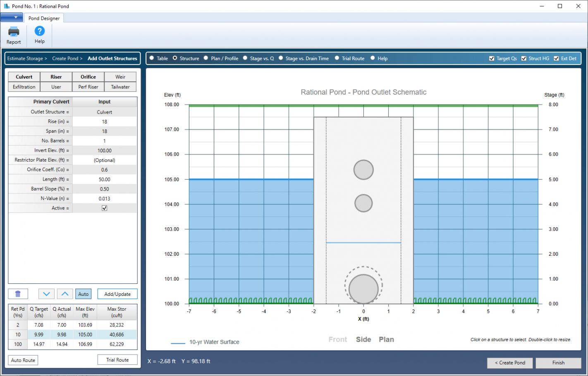This screenshot has height=376, width=588.
Task: Uncheck Struct HG display option
Action: (x=523, y=58)
